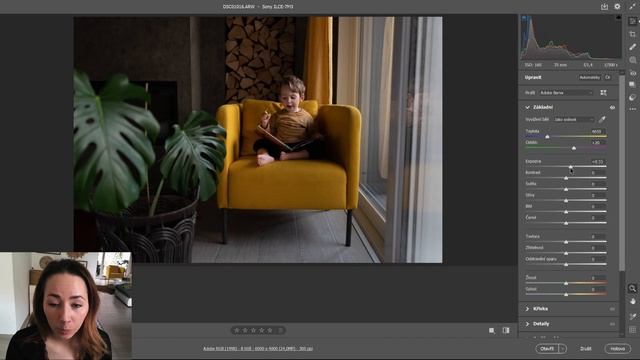Switch to single view mode icon
Image resolution: width=640 pixels, height=360 pixels.
coord(492,330)
